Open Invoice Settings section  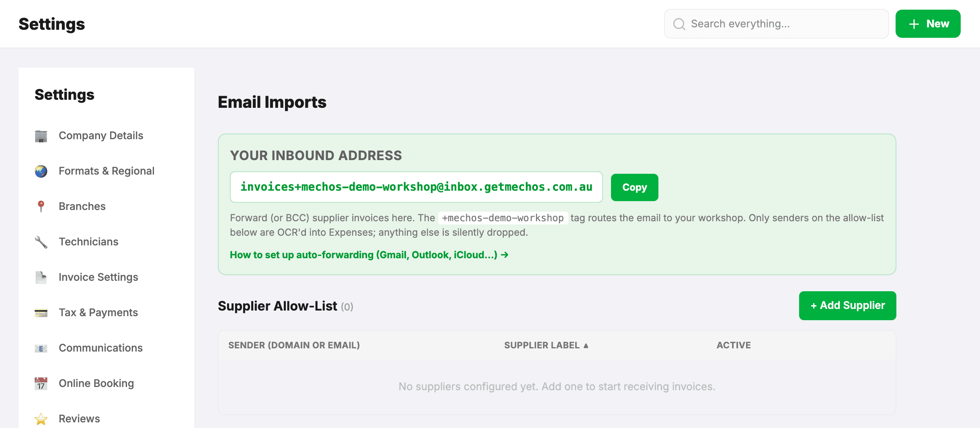tap(98, 277)
